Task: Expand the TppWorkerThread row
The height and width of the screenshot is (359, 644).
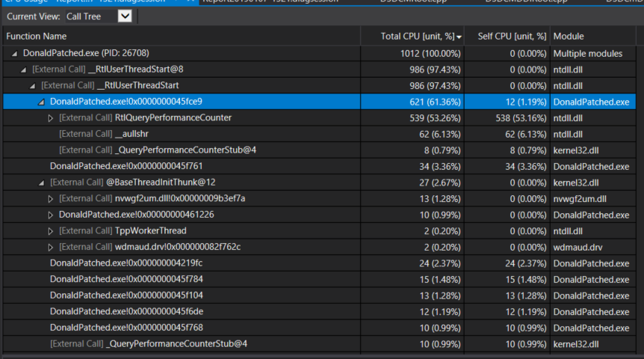Action: coord(51,231)
